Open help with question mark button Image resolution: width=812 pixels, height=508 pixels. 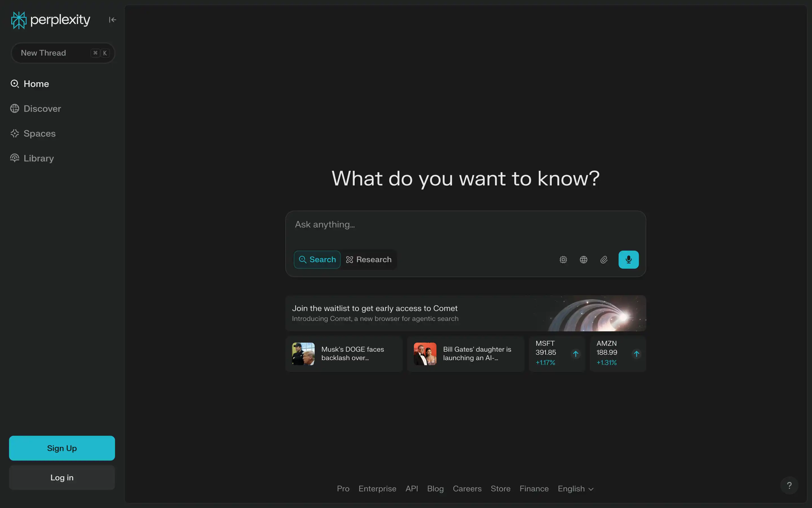click(789, 485)
